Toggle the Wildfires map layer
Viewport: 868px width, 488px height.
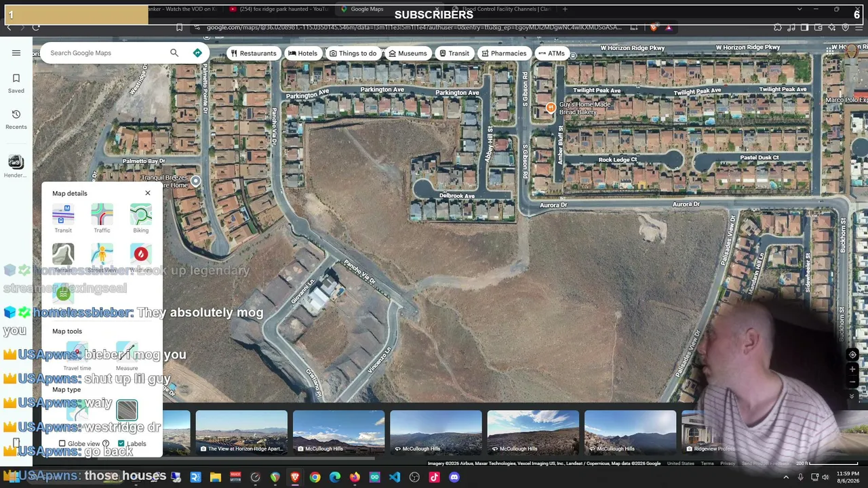[x=141, y=258]
